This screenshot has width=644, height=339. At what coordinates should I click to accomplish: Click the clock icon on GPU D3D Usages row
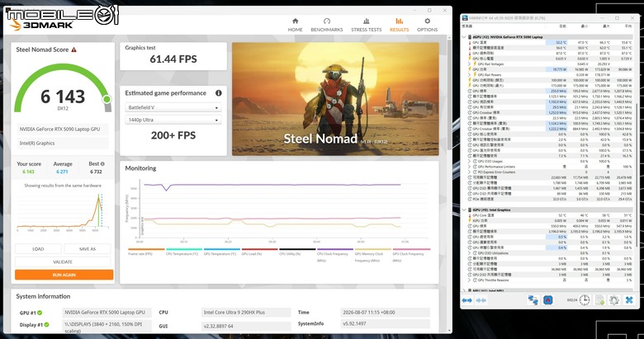point(475,162)
